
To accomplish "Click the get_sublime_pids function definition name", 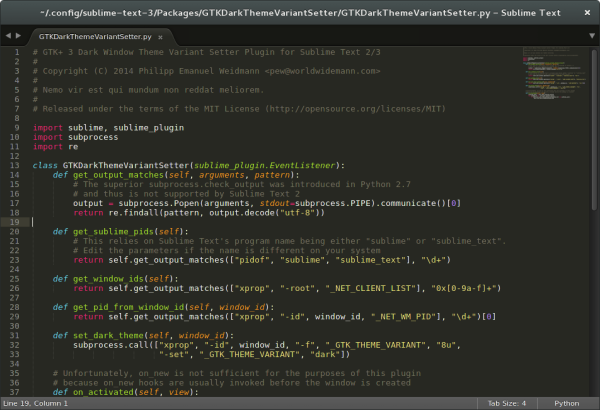I will pyautogui.click(x=113, y=232).
